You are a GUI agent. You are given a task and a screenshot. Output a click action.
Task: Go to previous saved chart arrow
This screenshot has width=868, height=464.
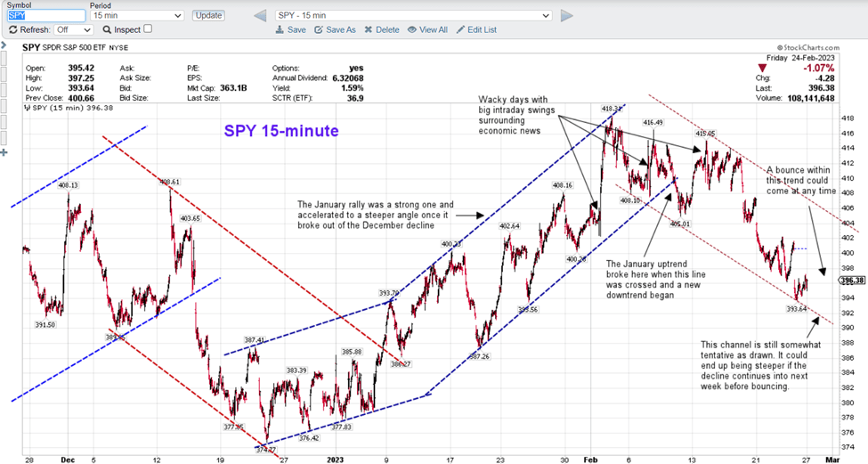click(260, 15)
